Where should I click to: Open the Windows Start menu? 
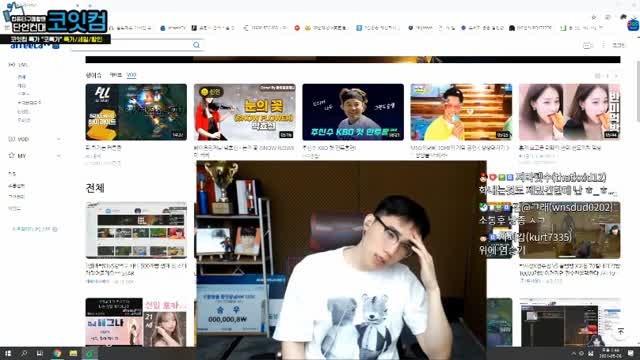point(8,353)
